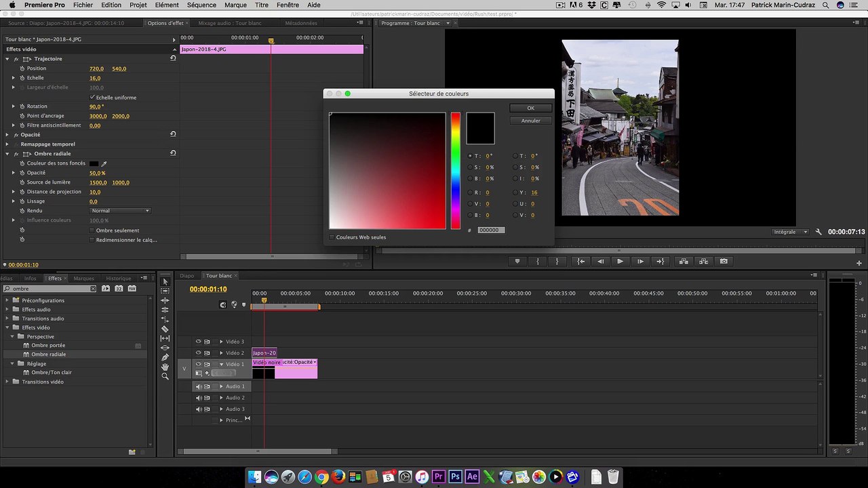Expand the Transitions audio folder
The width and height of the screenshot is (868, 488).
[x=7, y=319]
